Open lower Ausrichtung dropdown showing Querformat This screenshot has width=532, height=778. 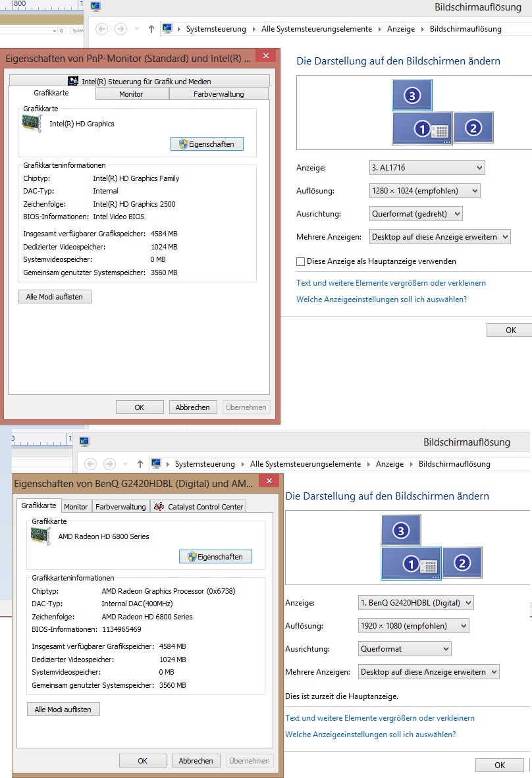[x=404, y=648]
